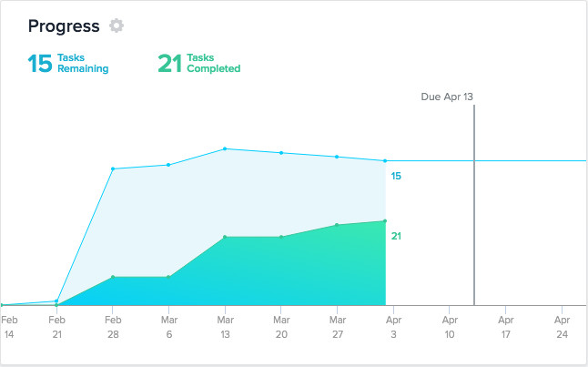588x367 pixels.
Task: Click the blue 15 end-of-line label
Action: (396, 176)
